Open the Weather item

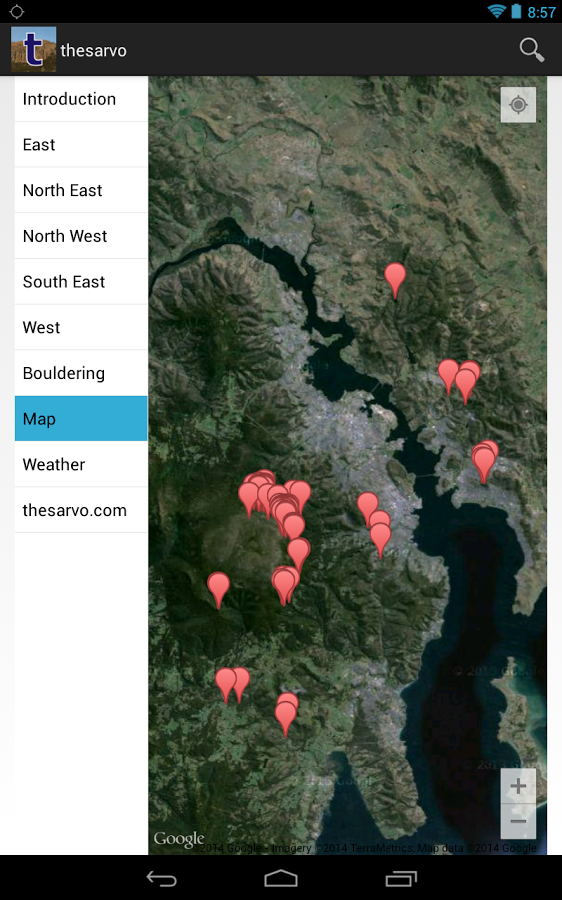tap(81, 464)
